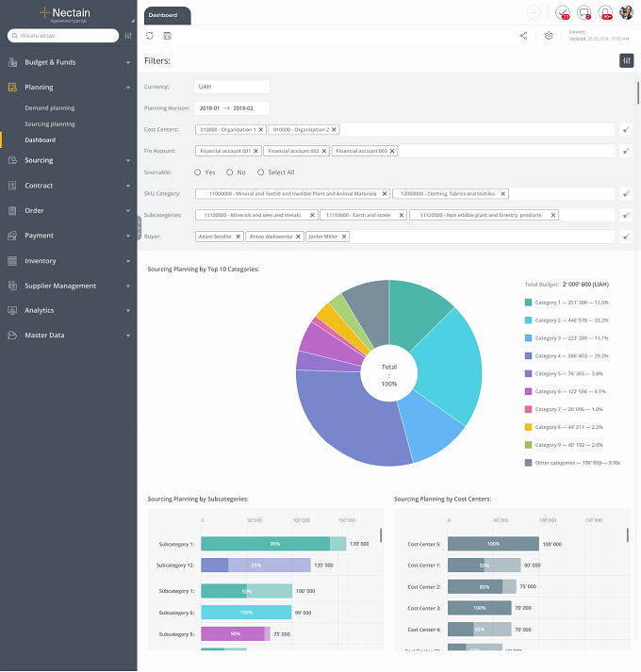Expand the Budget & Funds menu
The image size is (641, 672).
point(69,62)
